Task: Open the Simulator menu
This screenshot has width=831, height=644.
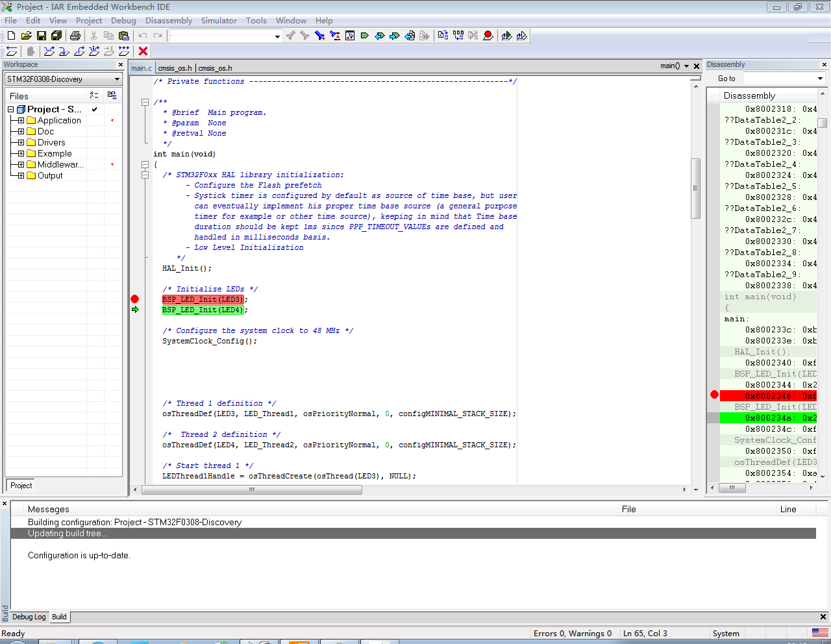Action: click(x=219, y=21)
